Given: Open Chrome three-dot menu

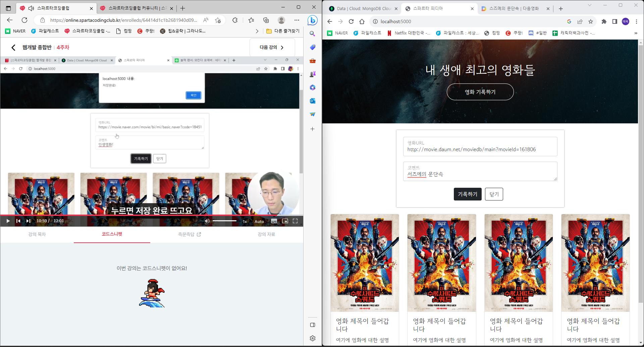Looking at the screenshot, I should point(636,21).
